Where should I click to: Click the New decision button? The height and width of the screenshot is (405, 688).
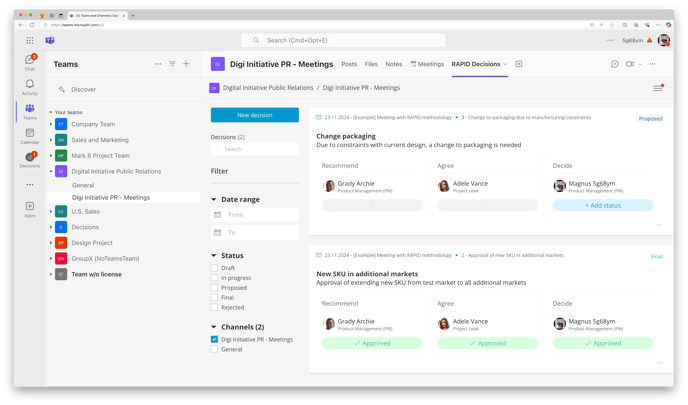click(x=254, y=115)
